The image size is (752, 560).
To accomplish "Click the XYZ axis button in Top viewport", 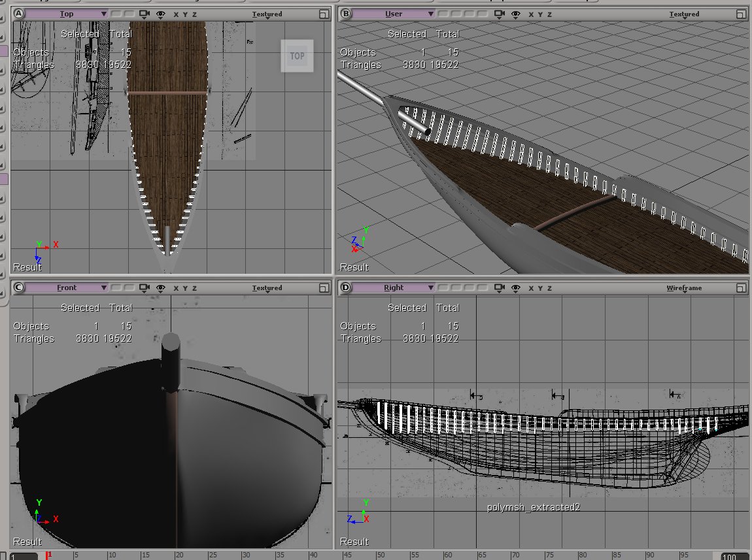I will [x=185, y=14].
